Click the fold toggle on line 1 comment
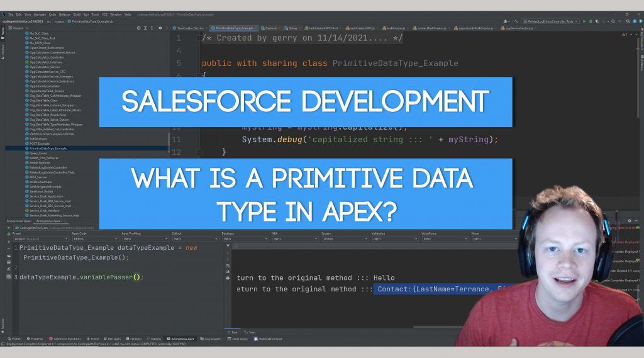The image size is (644, 358). tap(199, 38)
